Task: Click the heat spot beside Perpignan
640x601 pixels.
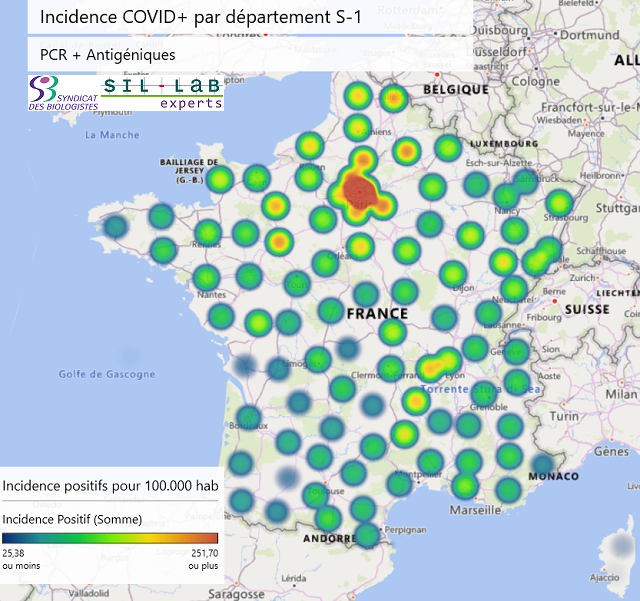Action: (x=367, y=535)
